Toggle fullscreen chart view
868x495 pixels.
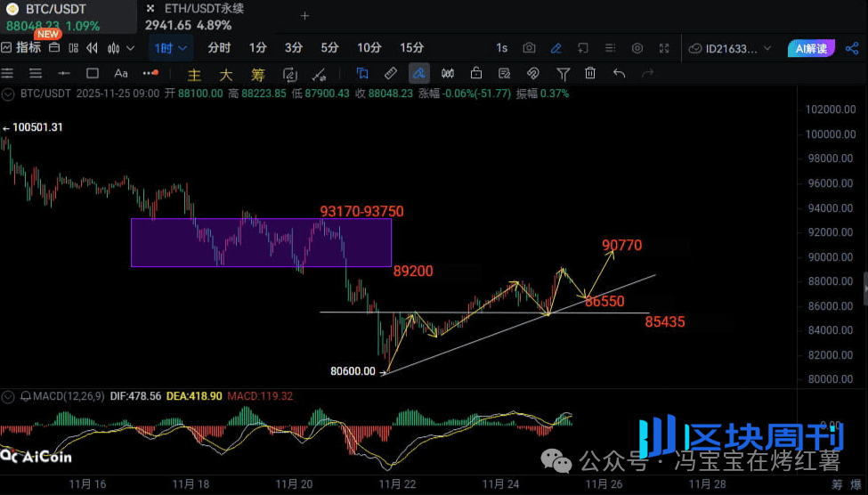(664, 48)
